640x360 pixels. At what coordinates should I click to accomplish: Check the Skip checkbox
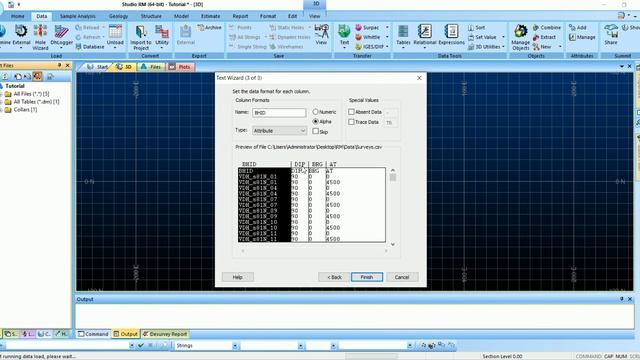tap(316, 131)
